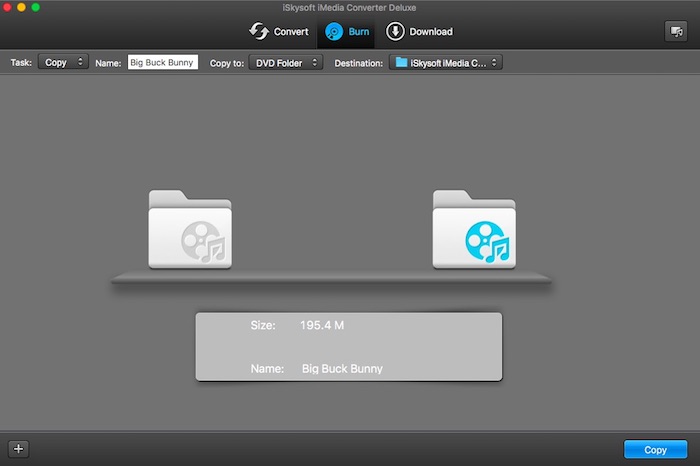Click the Size 195.4 M info row
The image size is (700, 466).
tap(348, 326)
